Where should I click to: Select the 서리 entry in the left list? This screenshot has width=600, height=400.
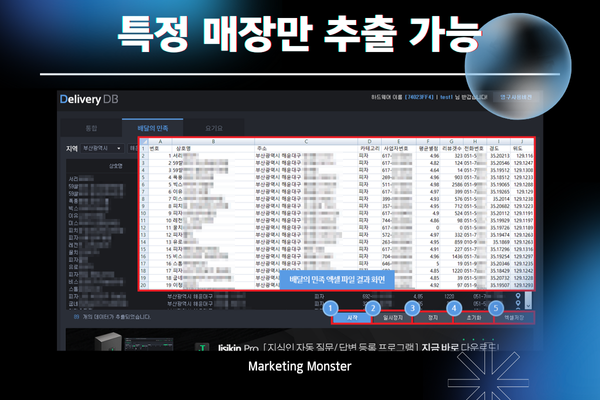click(82, 179)
